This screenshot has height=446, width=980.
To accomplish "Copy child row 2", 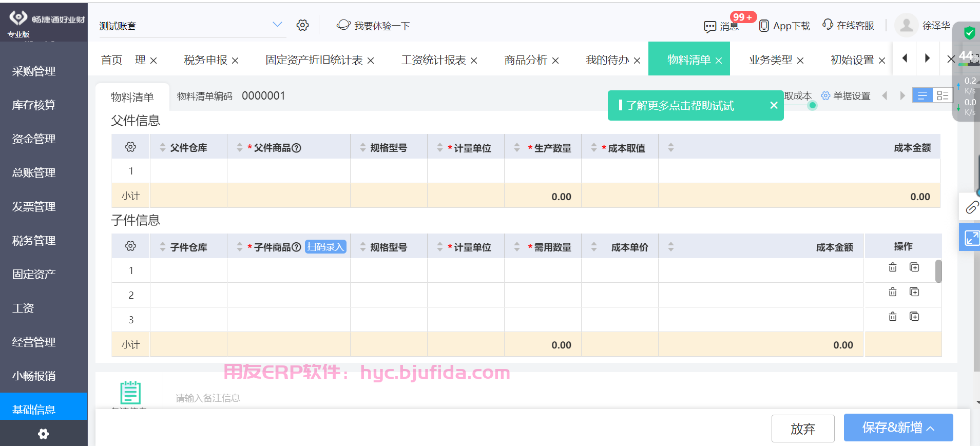I will (x=914, y=292).
